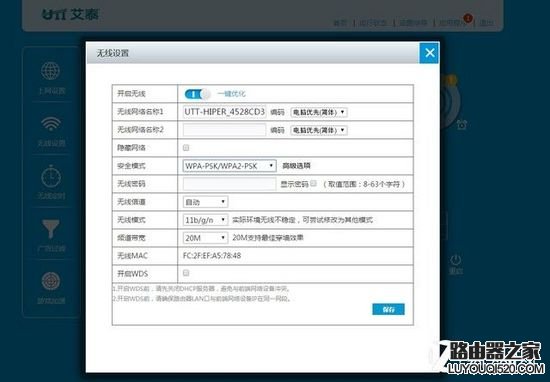This screenshot has width=550, height=382.
Task: Open the target game-acceleration icon in sidebar
Action: 51,281
